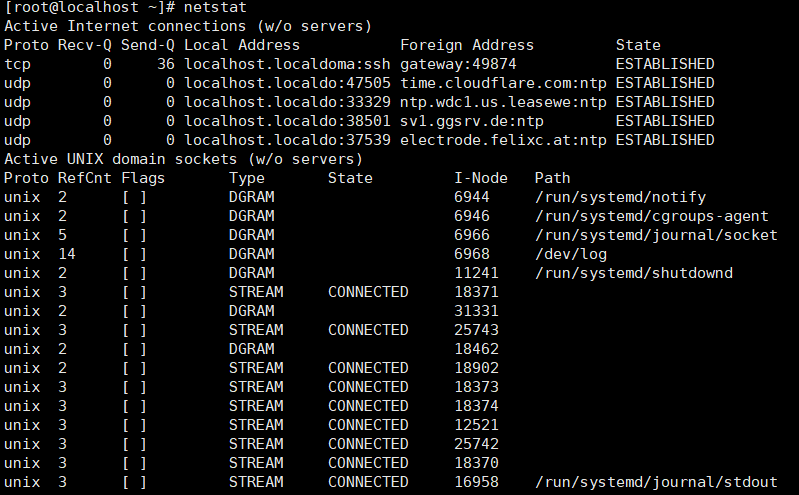Click electrode.felixc.at:ntp address
The height and width of the screenshot is (495, 799).
click(x=503, y=140)
